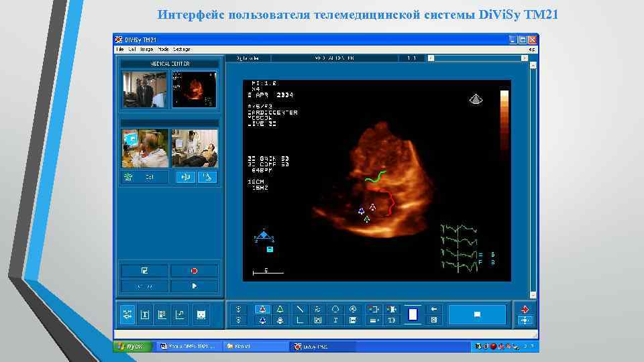Image resolution: width=644 pixels, height=362 pixels.
Task: Toggle the speaker audio button
Action: point(186,177)
